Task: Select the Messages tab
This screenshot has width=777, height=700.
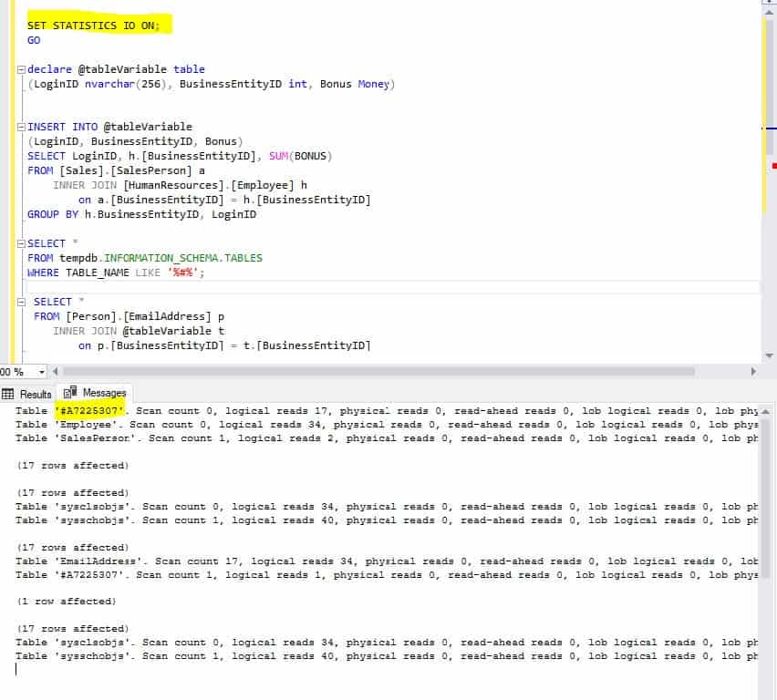Action: [x=95, y=393]
